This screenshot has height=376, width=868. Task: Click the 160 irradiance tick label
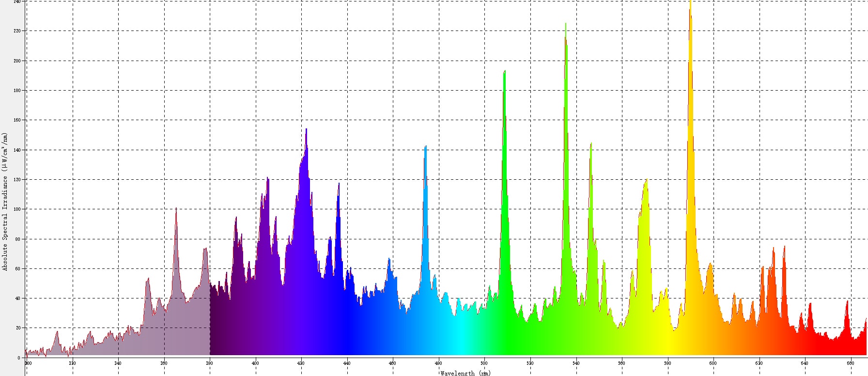[17, 120]
